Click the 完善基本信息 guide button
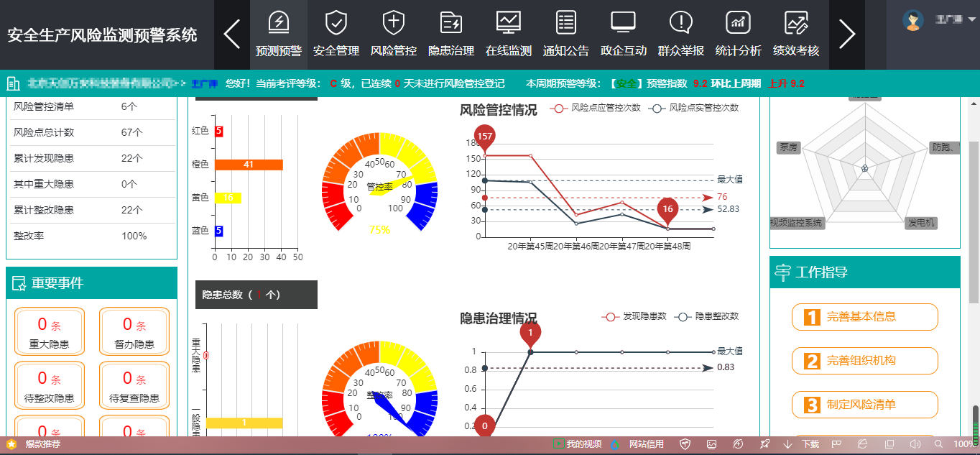This screenshot has width=980, height=455. coord(864,317)
